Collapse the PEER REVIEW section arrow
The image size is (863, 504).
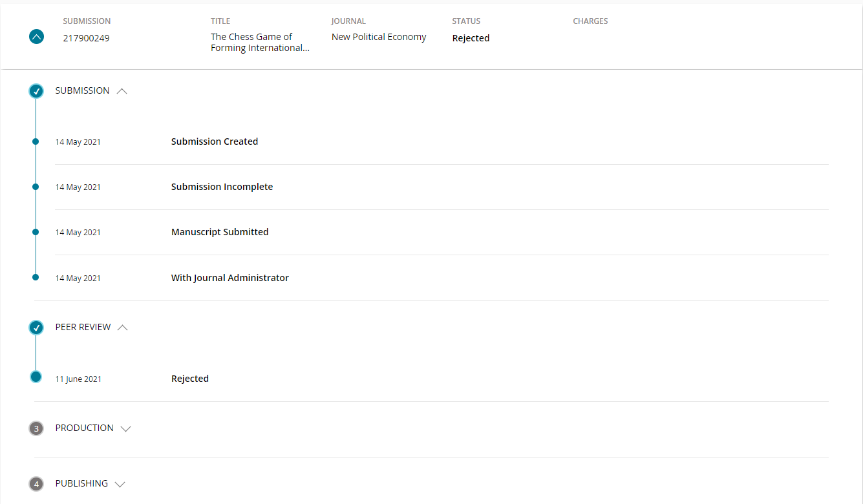coord(123,328)
